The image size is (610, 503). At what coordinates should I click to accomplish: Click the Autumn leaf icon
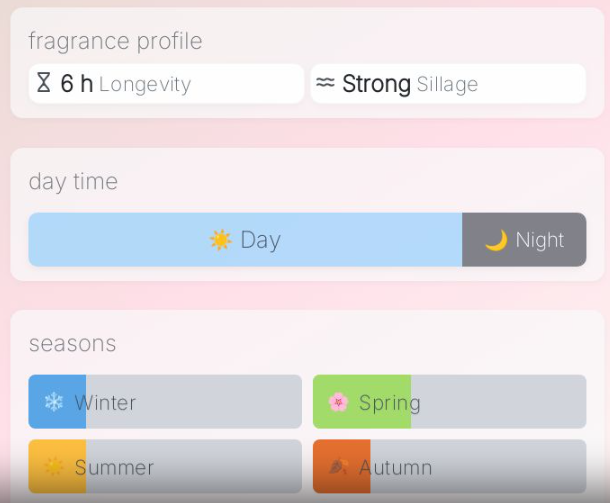(x=338, y=467)
